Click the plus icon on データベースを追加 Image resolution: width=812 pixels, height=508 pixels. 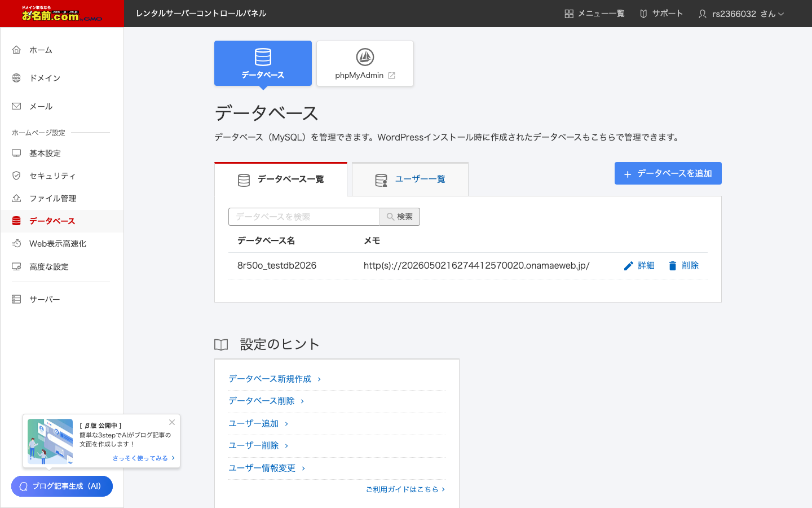[628, 174]
